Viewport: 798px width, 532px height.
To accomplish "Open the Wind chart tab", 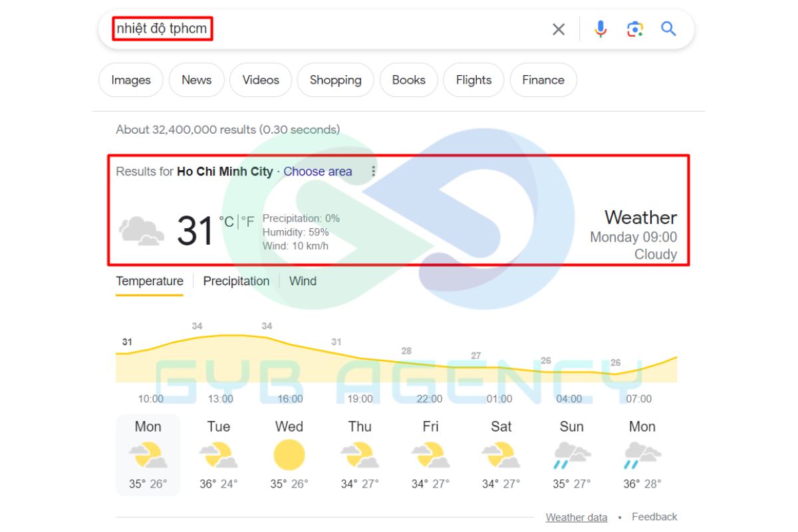I will [303, 281].
